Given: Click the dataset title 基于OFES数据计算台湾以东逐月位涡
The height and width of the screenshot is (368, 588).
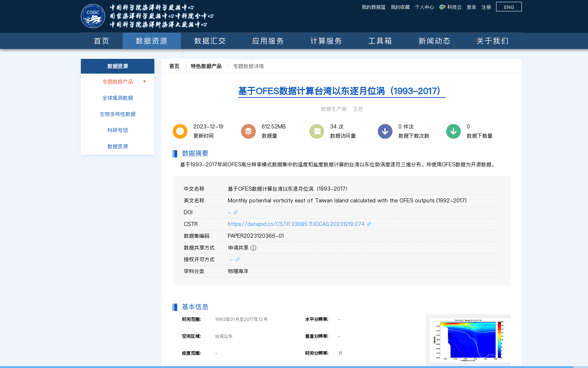Looking at the screenshot, I should click(341, 91).
